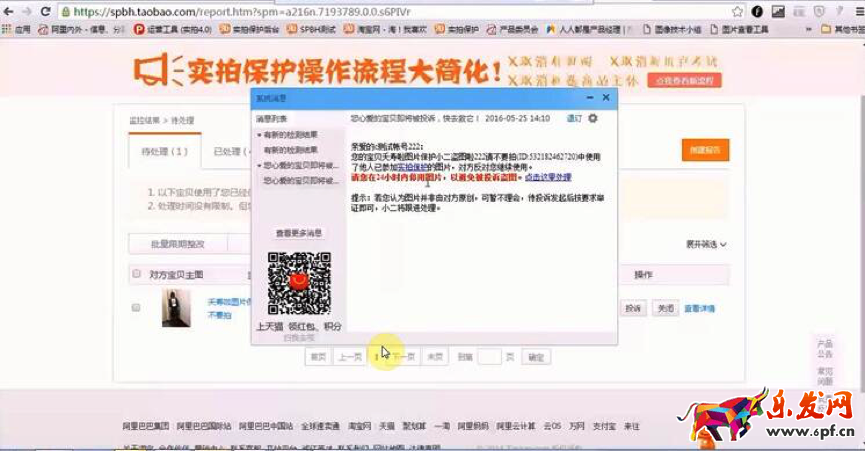Viewport: 865px width, 452px height.
Task: Click the 确定 button beside the page input
Action: pyautogui.click(x=536, y=358)
